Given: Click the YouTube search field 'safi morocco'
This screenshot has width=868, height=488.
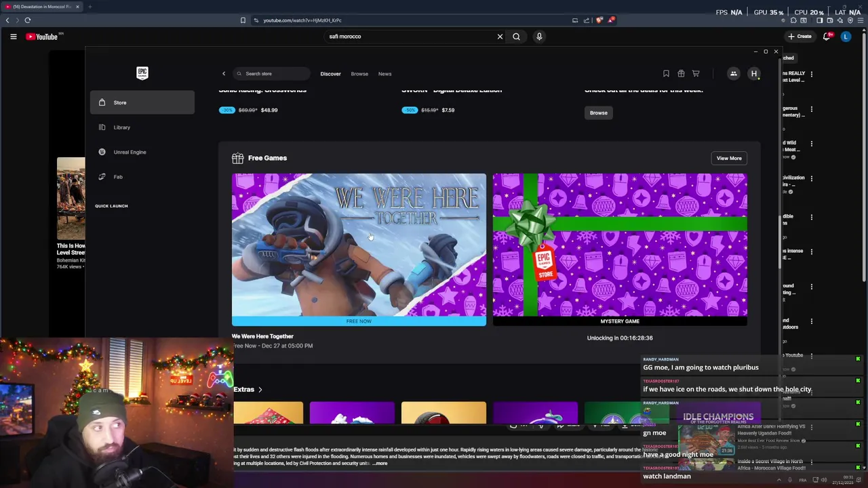Looking at the screenshot, I should point(414,37).
